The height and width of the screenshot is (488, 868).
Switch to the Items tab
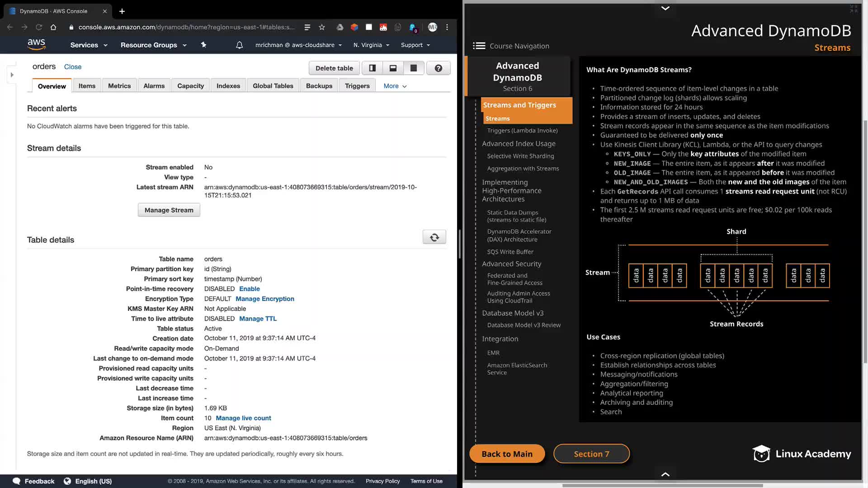[x=87, y=86]
